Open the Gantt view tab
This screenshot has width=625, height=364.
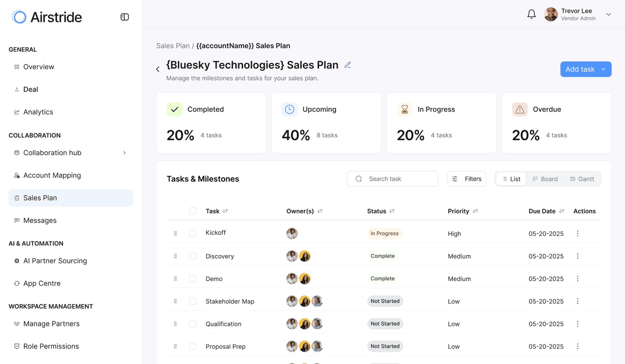coord(582,179)
